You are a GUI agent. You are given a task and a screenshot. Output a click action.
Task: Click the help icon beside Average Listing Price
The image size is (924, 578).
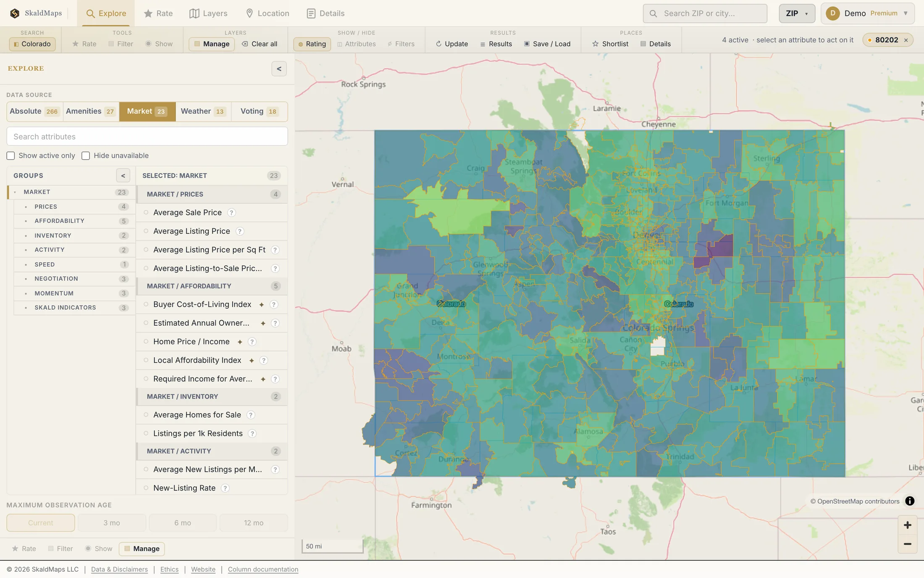tap(240, 231)
